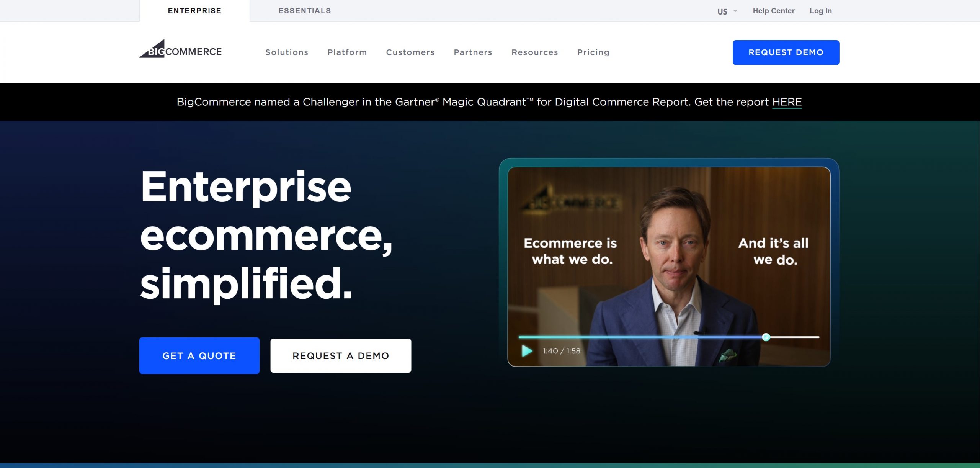
Task: Click the Log In link
Action: click(x=820, y=11)
